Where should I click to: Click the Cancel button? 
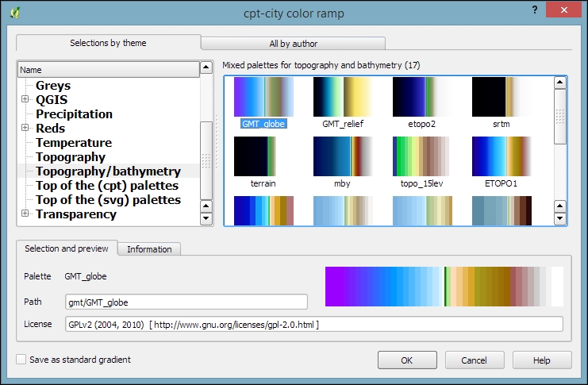pyautogui.click(x=475, y=360)
